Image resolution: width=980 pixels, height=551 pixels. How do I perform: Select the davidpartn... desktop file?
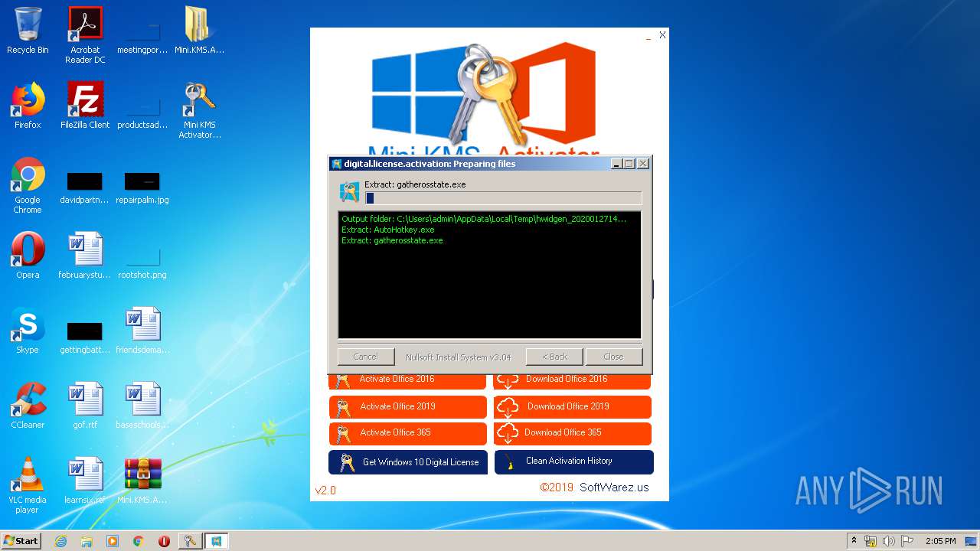pyautogui.click(x=84, y=187)
